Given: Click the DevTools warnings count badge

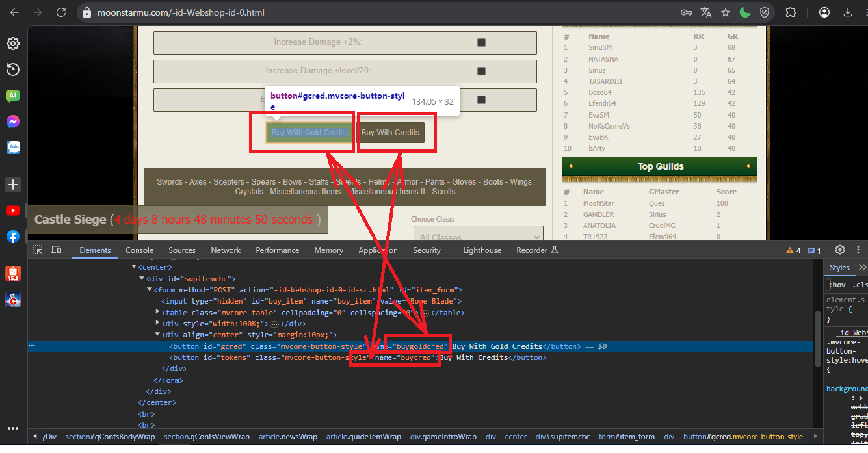Looking at the screenshot, I should [x=793, y=250].
